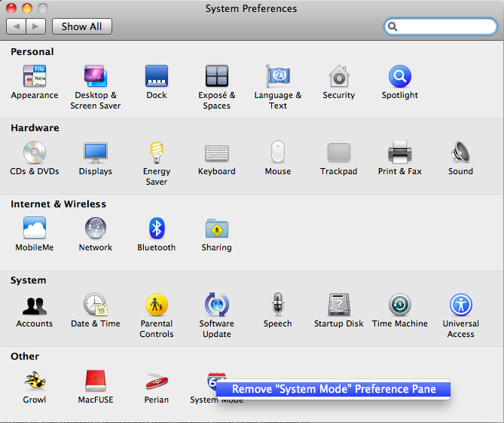The image size is (504, 423).
Task: Click the search field in the toolbar
Action: pyautogui.click(x=441, y=26)
